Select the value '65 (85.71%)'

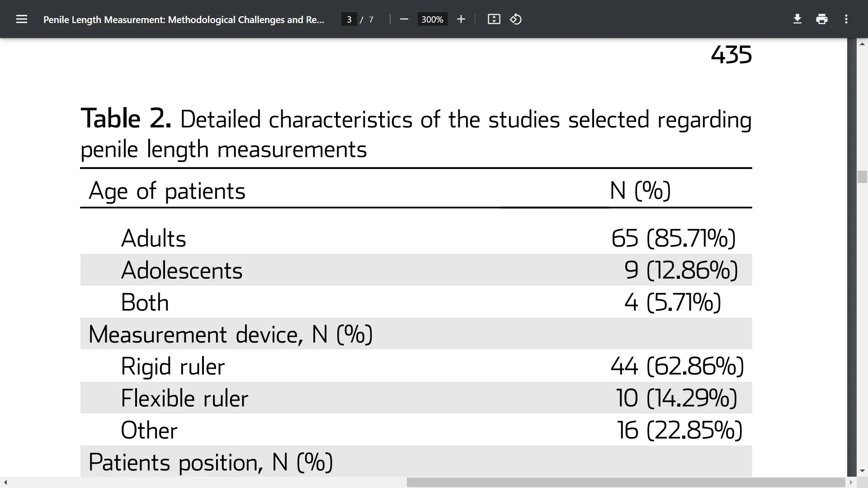click(x=674, y=238)
